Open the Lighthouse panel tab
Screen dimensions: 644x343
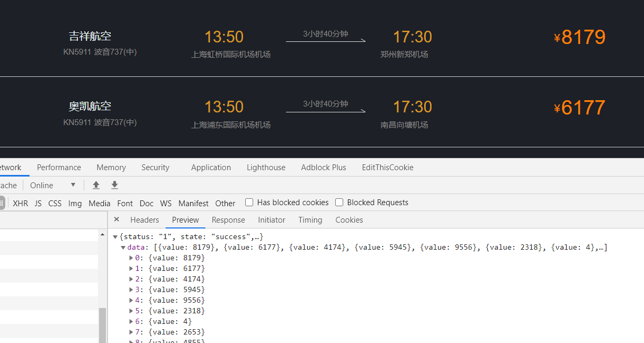click(266, 168)
